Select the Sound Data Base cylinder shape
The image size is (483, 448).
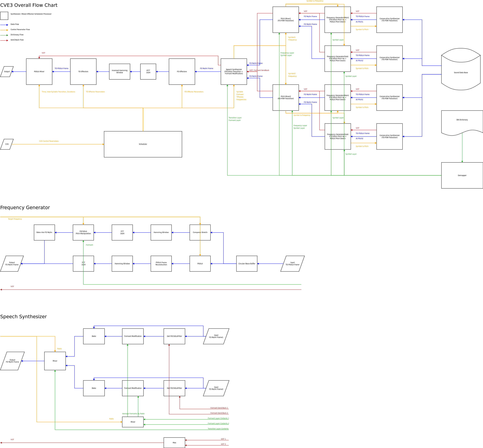[461, 69]
